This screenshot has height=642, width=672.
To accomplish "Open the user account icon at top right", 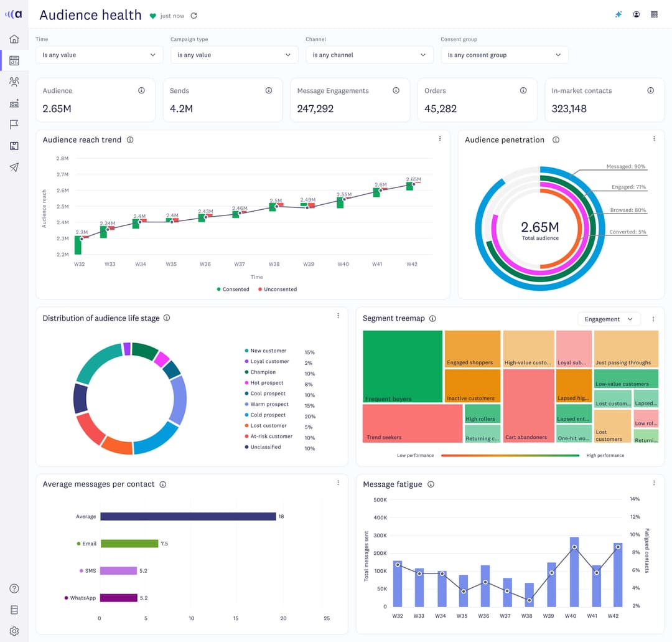I will (x=636, y=14).
